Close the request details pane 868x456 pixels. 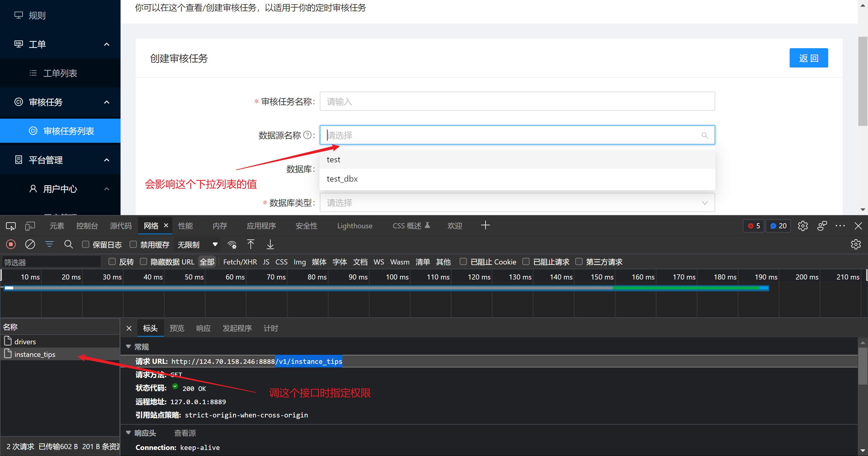pos(129,328)
